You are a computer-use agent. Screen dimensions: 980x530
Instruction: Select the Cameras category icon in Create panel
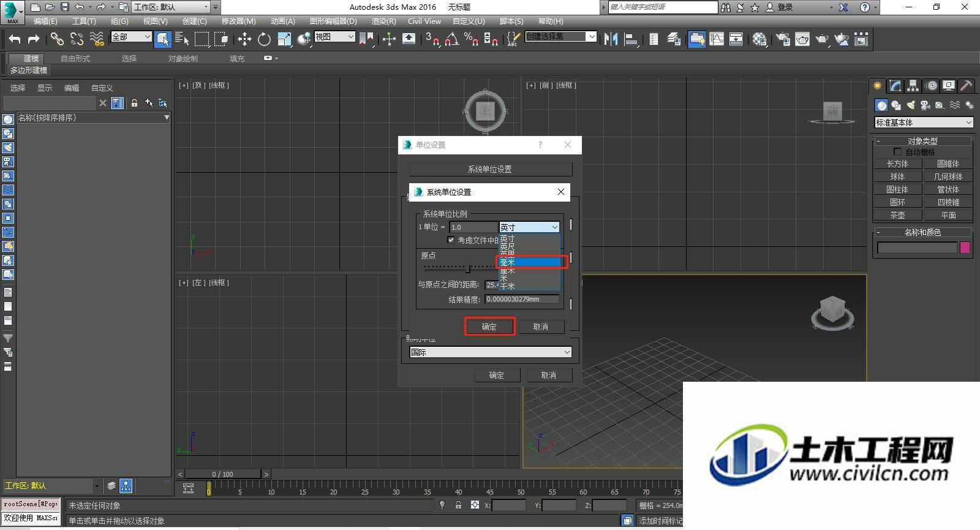point(925,105)
